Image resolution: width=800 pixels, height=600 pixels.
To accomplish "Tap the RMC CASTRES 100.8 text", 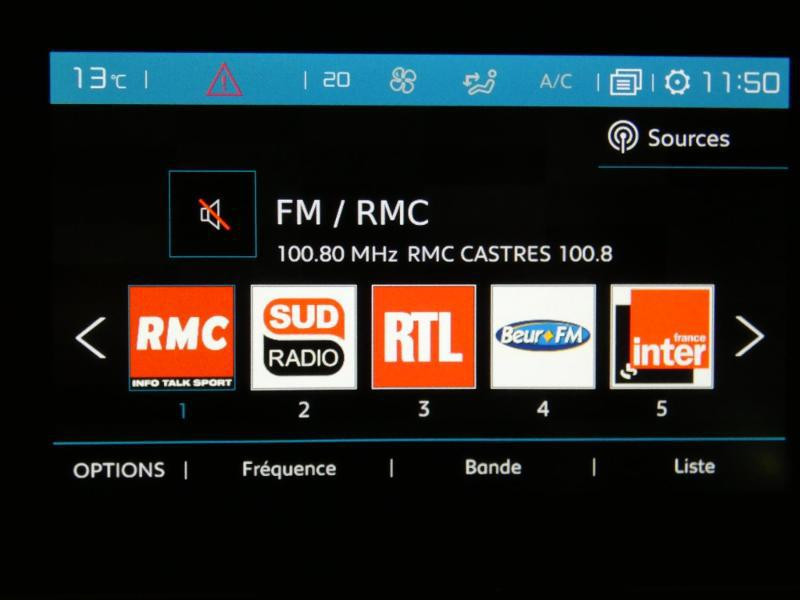I will point(510,254).
